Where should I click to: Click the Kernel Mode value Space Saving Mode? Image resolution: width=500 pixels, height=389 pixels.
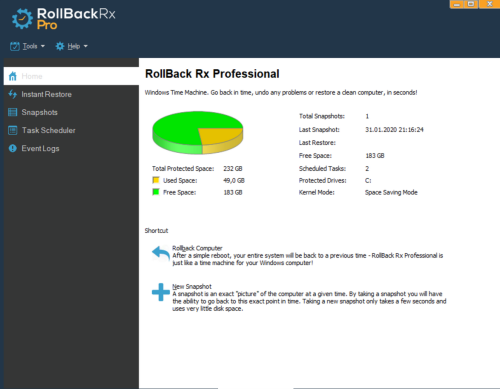click(x=391, y=192)
